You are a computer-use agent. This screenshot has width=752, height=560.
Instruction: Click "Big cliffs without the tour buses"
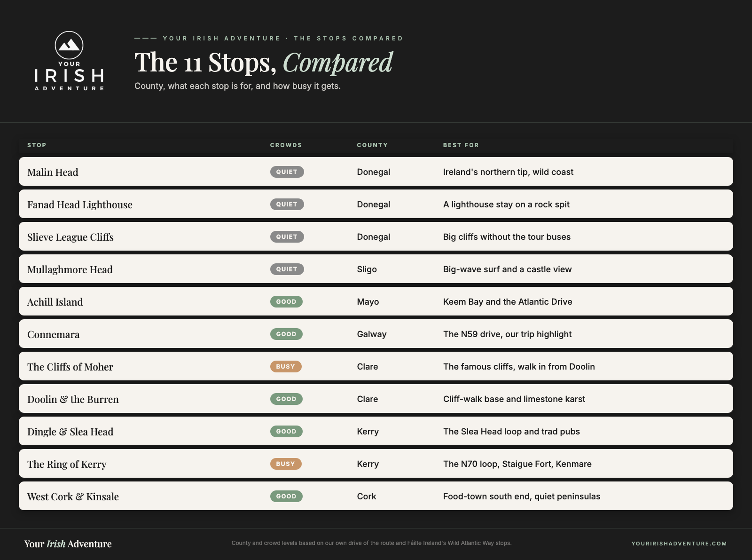click(x=507, y=237)
